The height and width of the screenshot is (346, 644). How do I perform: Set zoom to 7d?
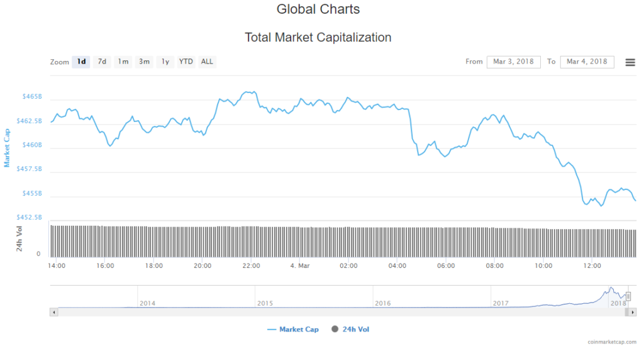(x=102, y=62)
